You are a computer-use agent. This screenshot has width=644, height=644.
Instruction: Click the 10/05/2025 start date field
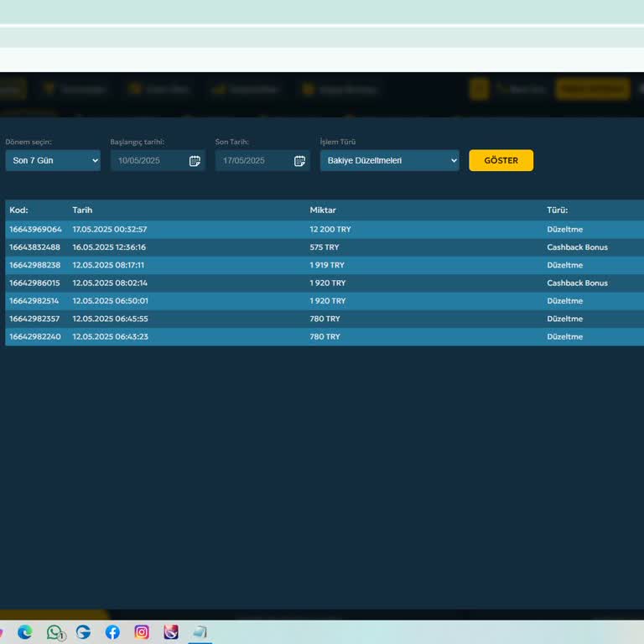coord(148,160)
